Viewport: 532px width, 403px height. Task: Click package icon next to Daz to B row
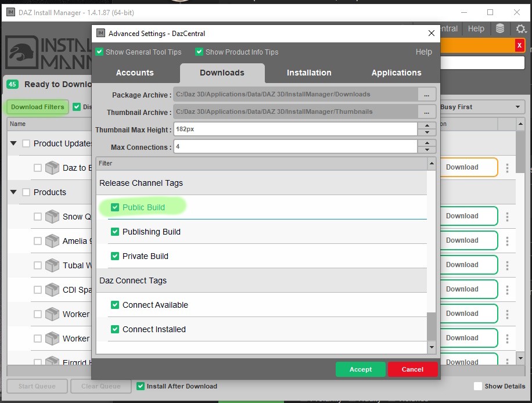pos(52,168)
